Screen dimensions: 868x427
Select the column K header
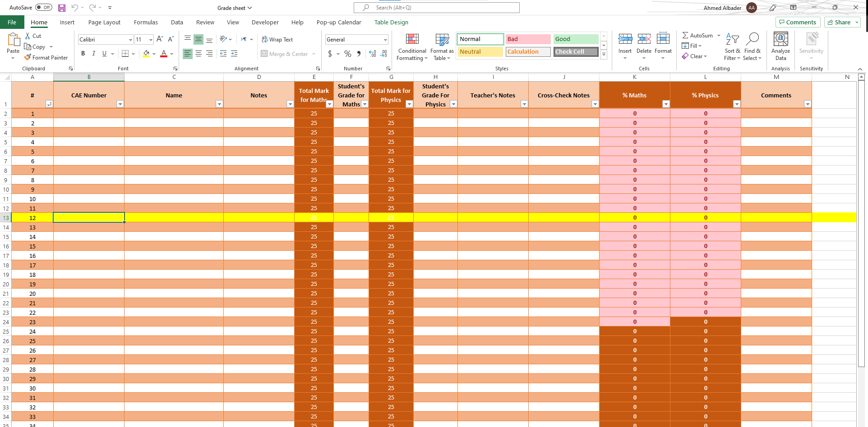pyautogui.click(x=634, y=77)
